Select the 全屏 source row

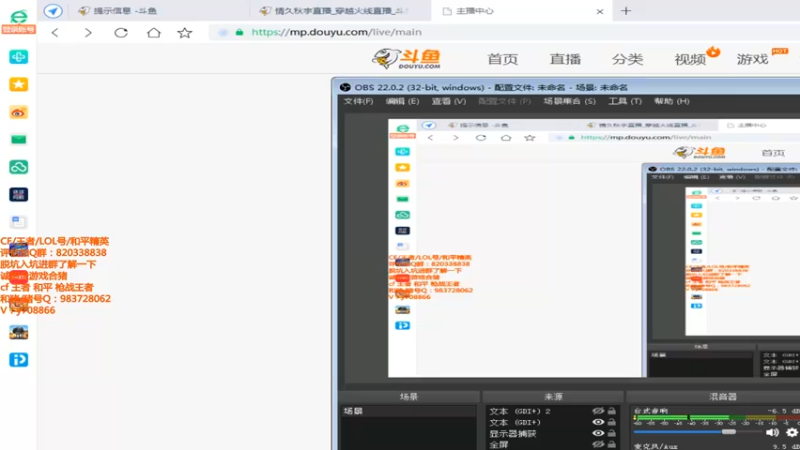pos(553,444)
